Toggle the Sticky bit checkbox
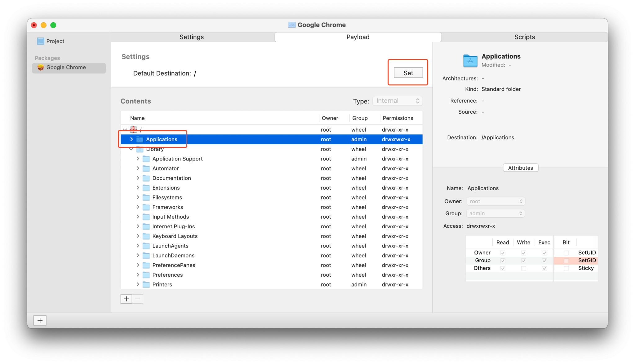The height and width of the screenshot is (364, 635). pyautogui.click(x=566, y=268)
